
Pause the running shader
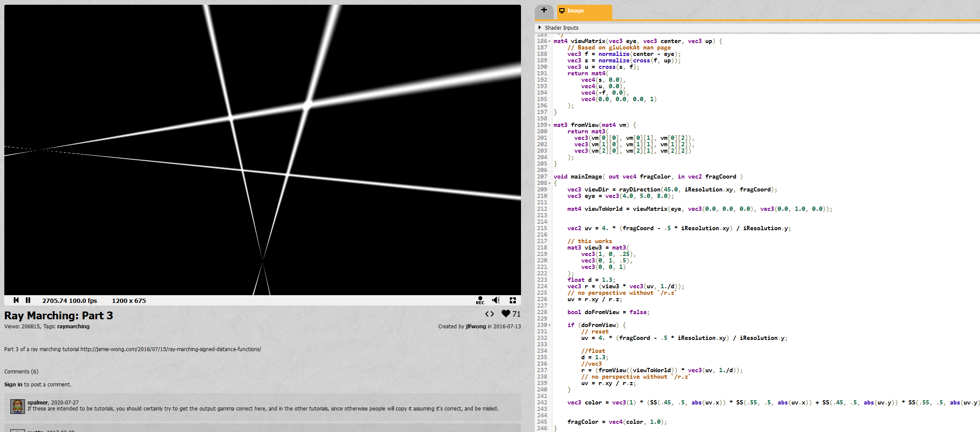tap(28, 300)
